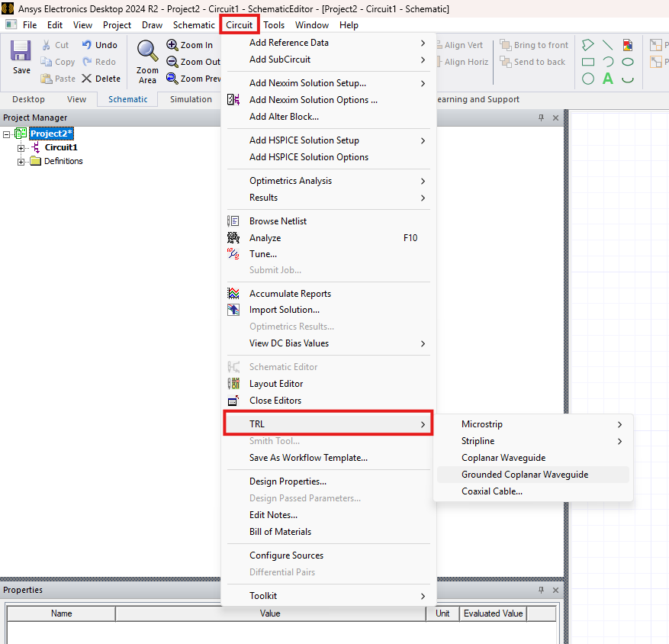The height and width of the screenshot is (644, 669).
Task: Select the Zoom Area magnifier tool
Action: coord(147,51)
